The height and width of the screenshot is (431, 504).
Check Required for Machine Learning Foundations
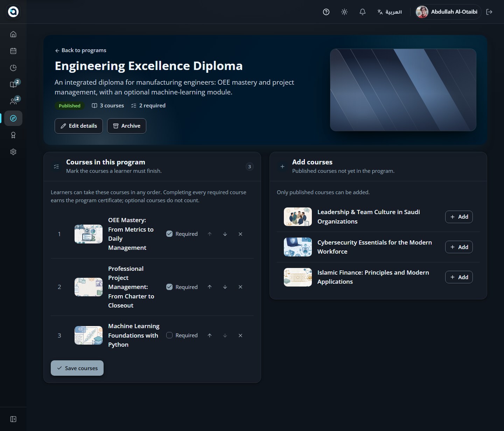[x=169, y=335]
